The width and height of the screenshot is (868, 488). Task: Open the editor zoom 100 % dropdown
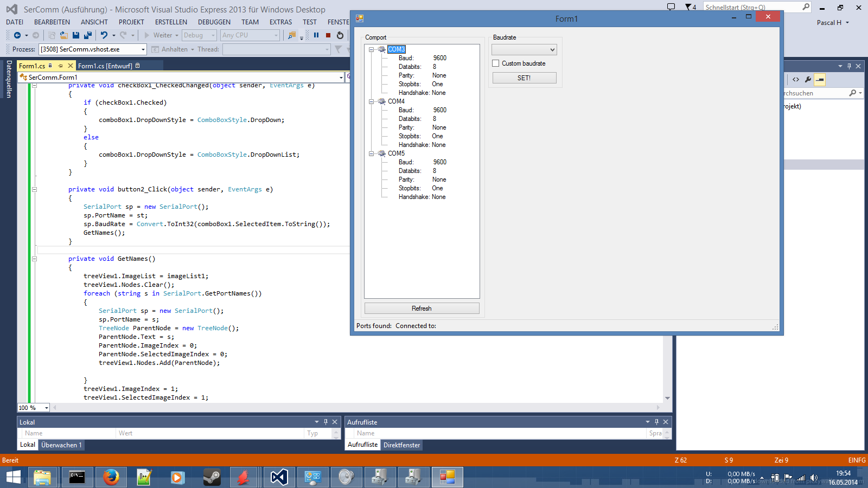point(47,408)
